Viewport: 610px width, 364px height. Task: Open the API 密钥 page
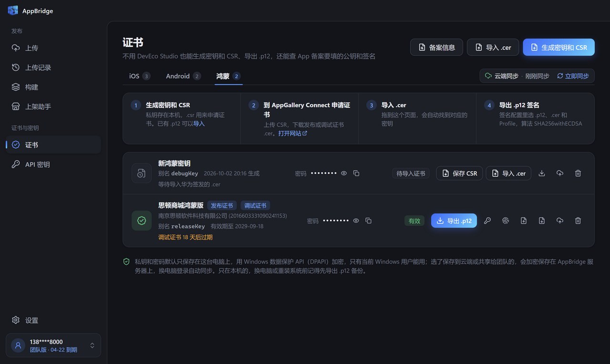(53, 164)
